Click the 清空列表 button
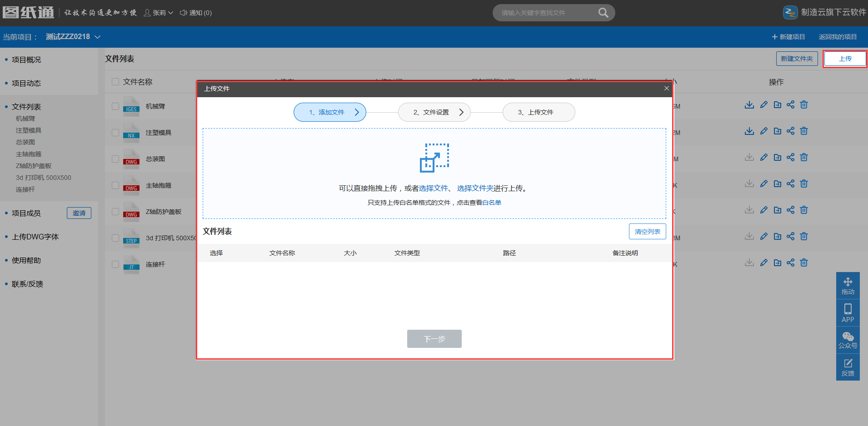Image resolution: width=868 pixels, height=426 pixels. [x=648, y=232]
